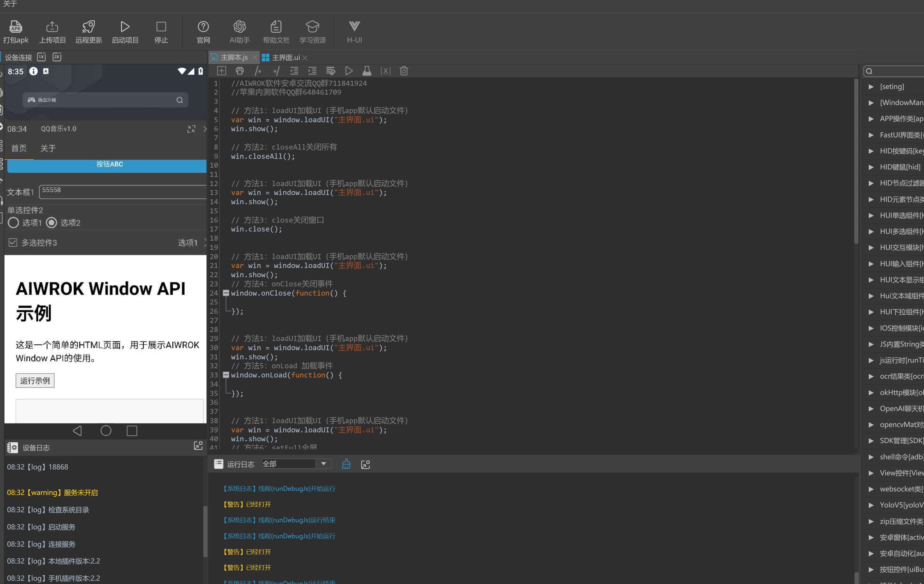
Task: Open 帮助文档 help documents
Action: coord(276,31)
